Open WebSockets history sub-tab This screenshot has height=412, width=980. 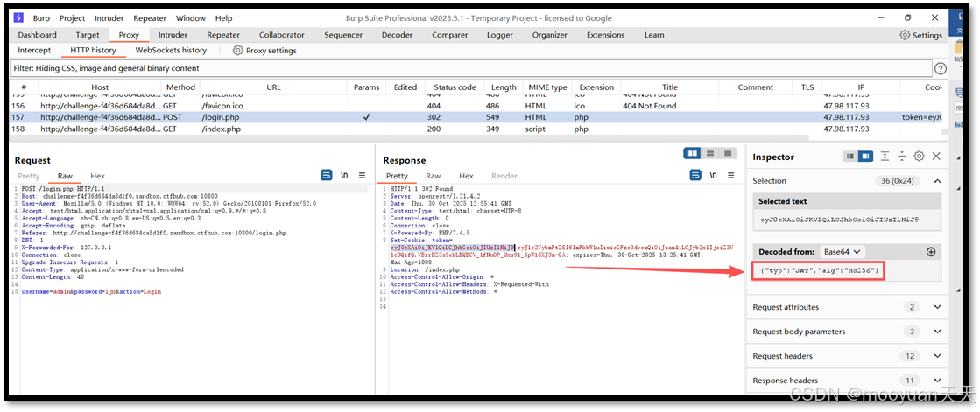(171, 51)
